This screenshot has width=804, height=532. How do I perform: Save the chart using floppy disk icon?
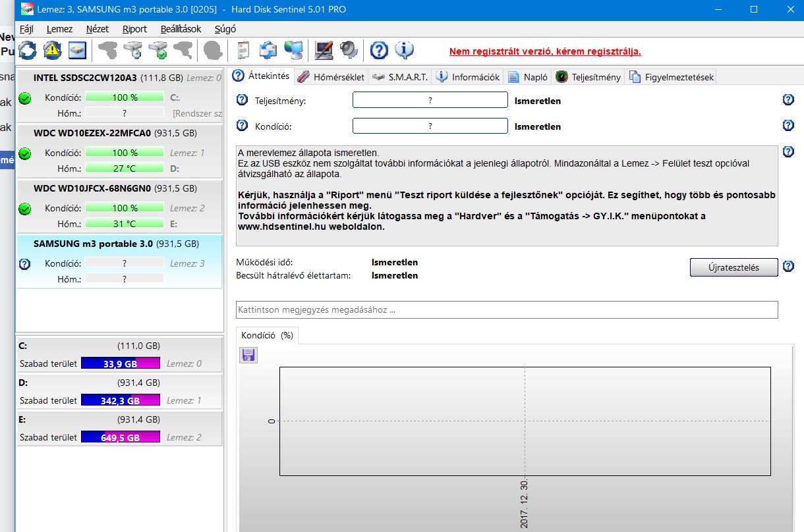click(248, 355)
